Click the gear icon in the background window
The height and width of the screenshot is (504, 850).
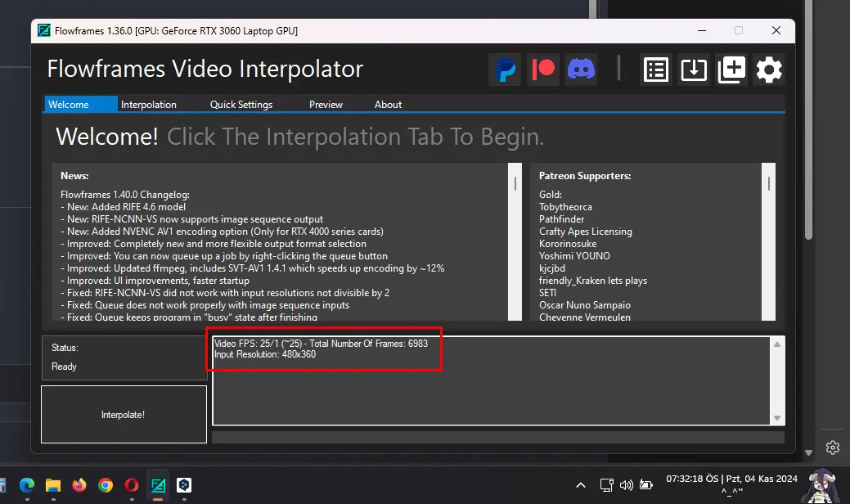pyautogui.click(x=833, y=447)
